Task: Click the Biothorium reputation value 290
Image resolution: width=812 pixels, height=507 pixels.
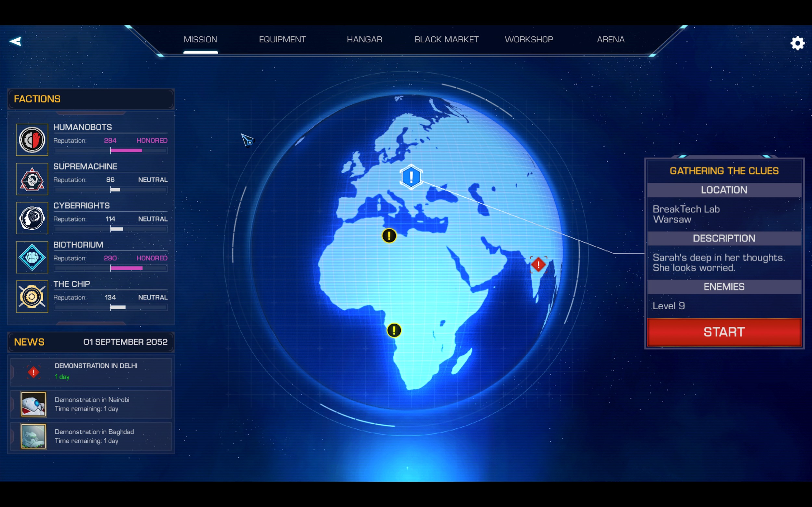Action: [x=110, y=258]
